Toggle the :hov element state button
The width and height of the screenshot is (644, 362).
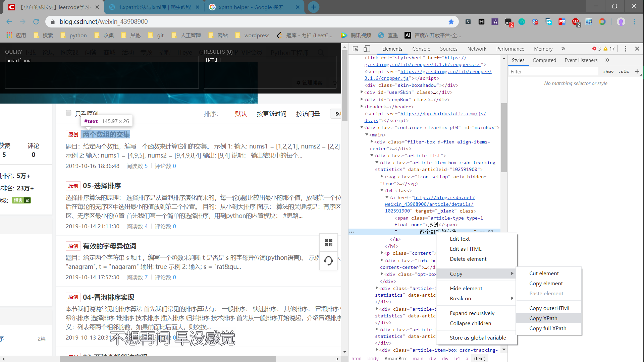608,71
